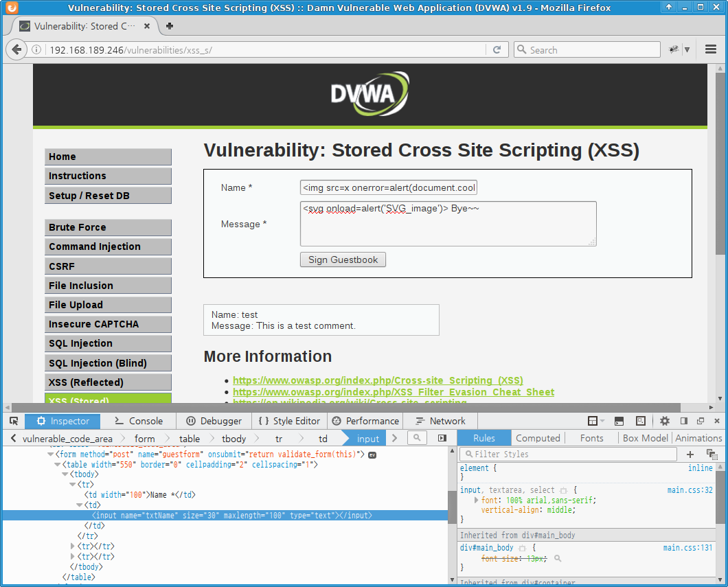
Task: Click Sign Guestbook button
Action: (343, 260)
